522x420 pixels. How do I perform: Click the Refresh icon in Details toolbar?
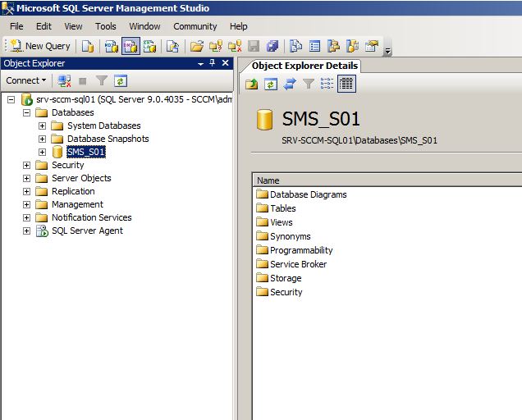click(x=271, y=84)
